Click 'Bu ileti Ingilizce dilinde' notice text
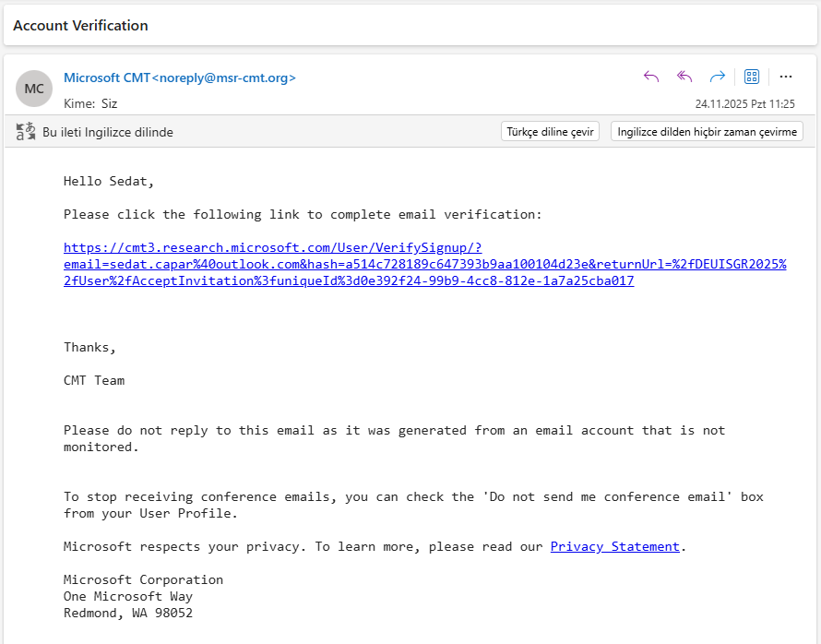The width and height of the screenshot is (821, 644). tap(108, 132)
